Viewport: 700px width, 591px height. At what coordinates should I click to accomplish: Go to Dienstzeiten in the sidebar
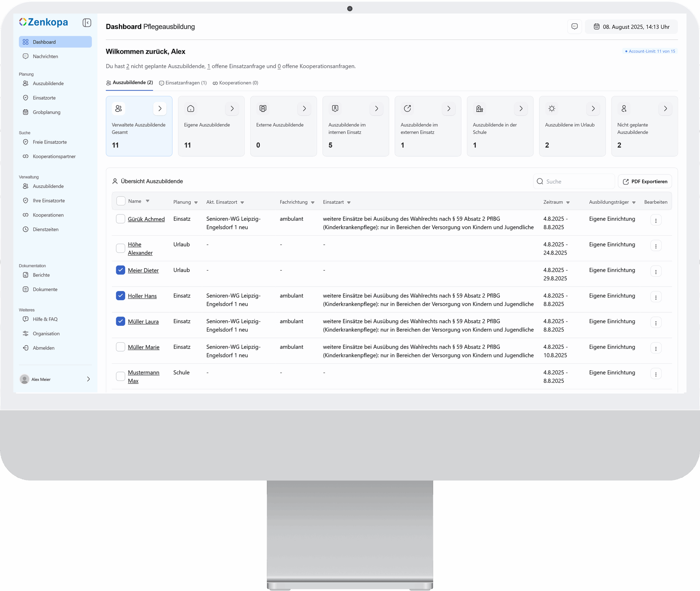pos(46,230)
